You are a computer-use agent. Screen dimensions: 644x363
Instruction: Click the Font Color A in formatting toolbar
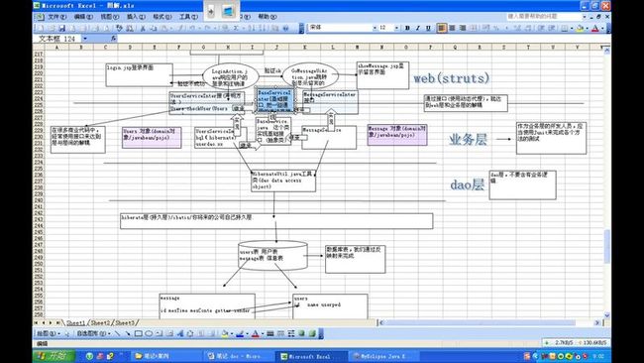tap(595, 28)
